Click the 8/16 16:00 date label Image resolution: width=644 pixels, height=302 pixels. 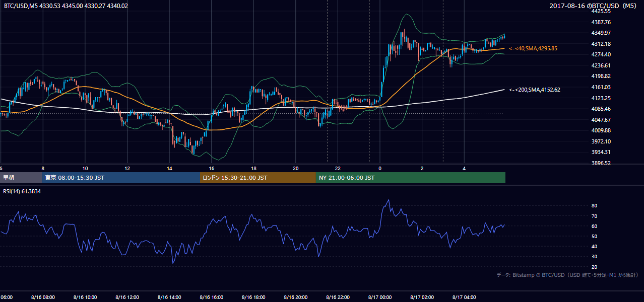(x=212, y=297)
